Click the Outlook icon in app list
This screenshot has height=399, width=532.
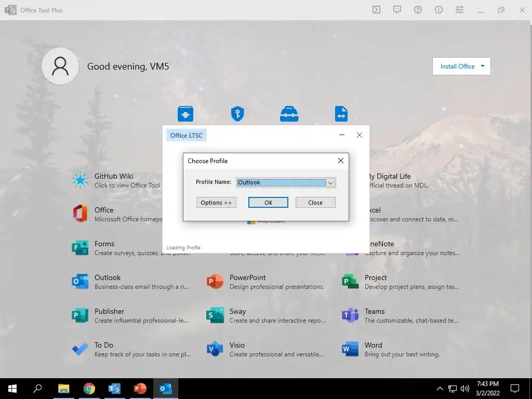80,281
